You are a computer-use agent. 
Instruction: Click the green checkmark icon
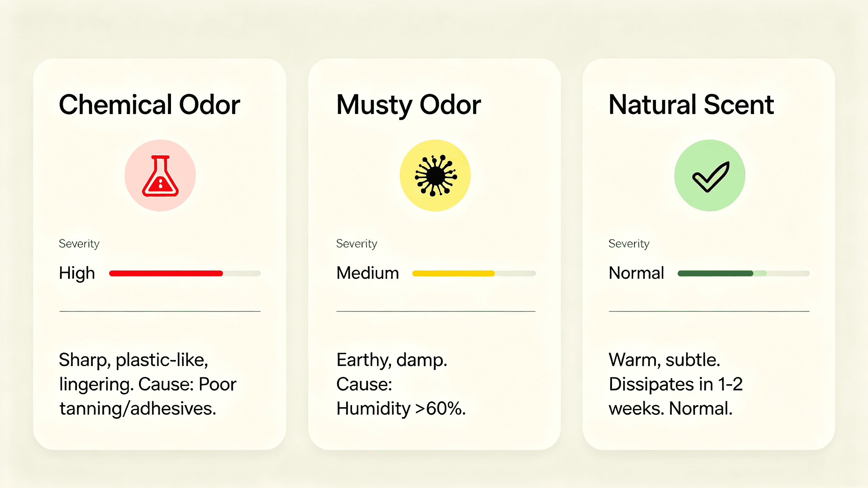[711, 177]
